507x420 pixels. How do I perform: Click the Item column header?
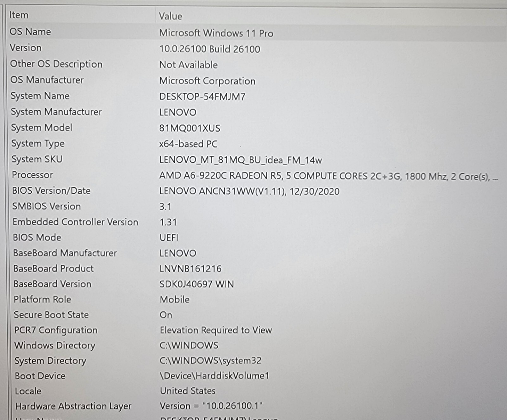pyautogui.click(x=19, y=15)
